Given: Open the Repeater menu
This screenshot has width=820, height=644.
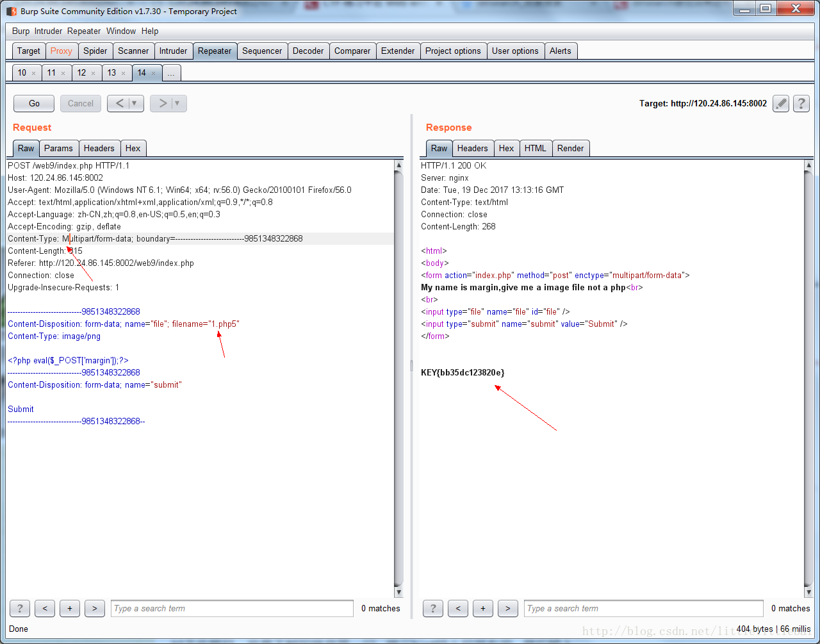Looking at the screenshot, I should point(84,31).
